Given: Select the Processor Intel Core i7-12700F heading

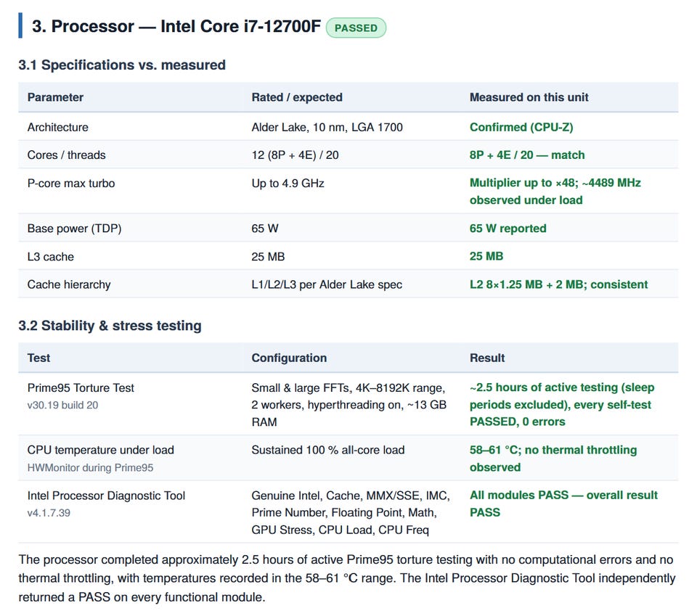Looking at the screenshot, I should pos(176,26).
